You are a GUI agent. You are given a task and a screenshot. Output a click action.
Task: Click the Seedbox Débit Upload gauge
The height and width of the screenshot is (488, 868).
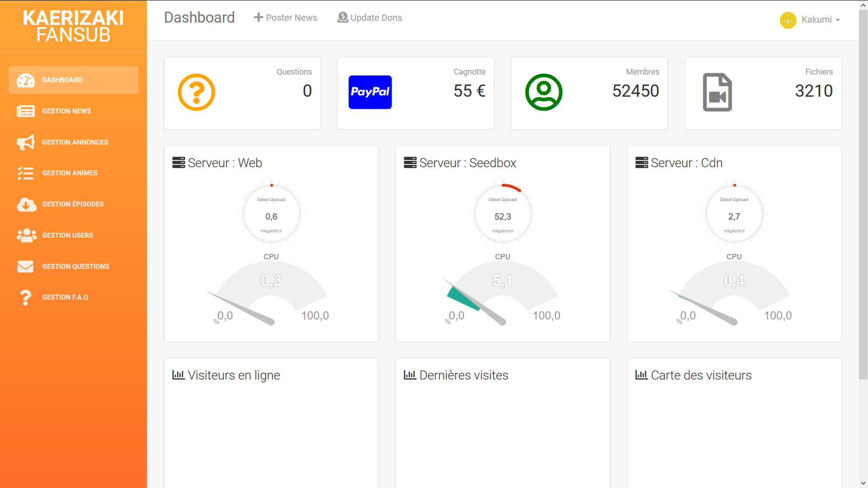pyautogui.click(x=502, y=214)
